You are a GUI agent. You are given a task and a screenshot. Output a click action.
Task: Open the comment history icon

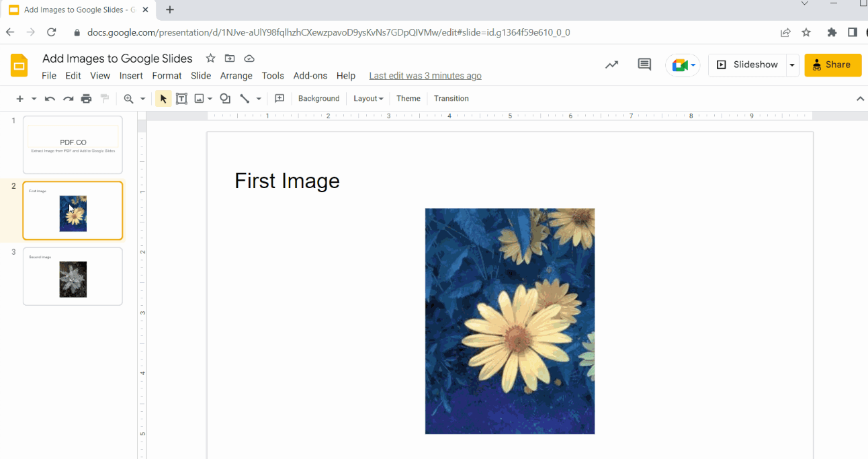tap(644, 65)
